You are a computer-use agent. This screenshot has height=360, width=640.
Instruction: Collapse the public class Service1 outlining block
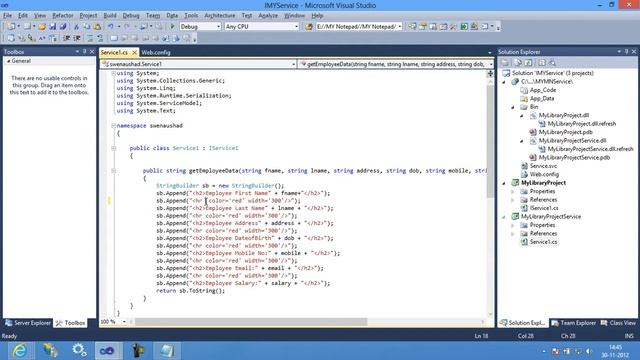(113, 148)
